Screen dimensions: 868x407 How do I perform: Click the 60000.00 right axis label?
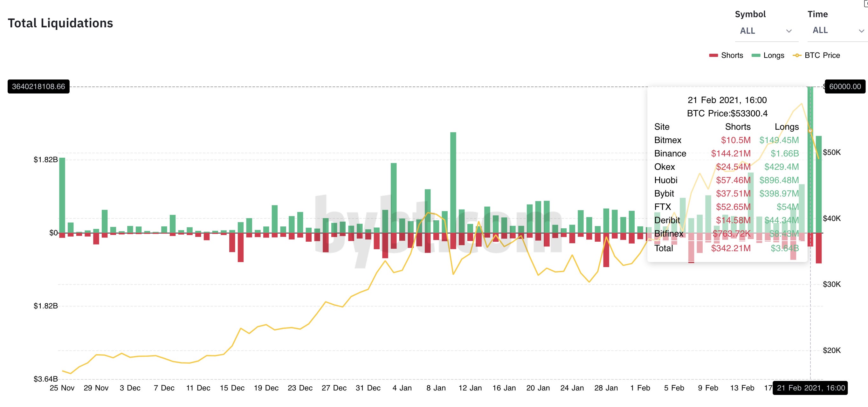[845, 86]
